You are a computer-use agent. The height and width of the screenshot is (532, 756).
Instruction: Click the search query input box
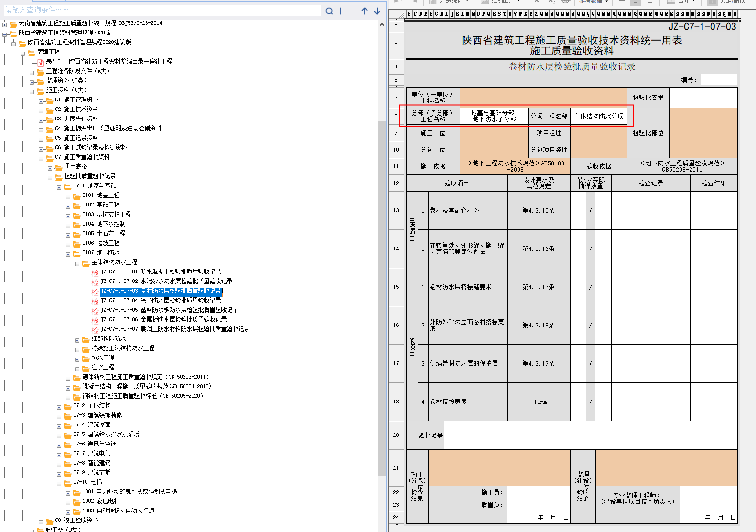(x=162, y=10)
